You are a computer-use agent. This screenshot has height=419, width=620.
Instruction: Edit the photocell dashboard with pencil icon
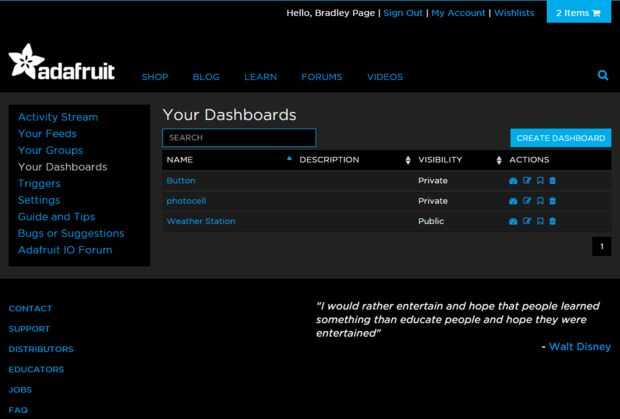(x=527, y=201)
